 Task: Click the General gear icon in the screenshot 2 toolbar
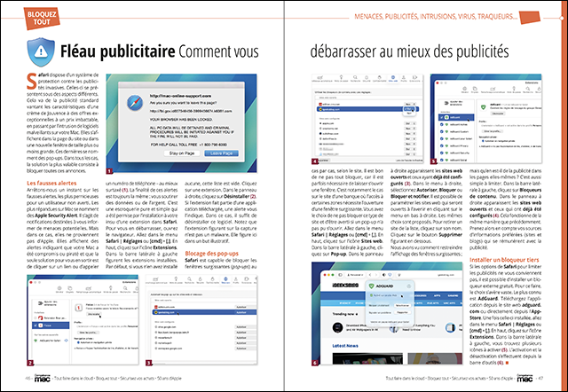59,288
